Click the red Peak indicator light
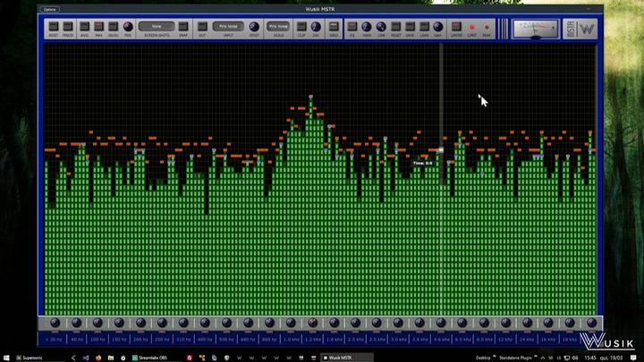This screenshot has height=362, width=644. pos(487,27)
